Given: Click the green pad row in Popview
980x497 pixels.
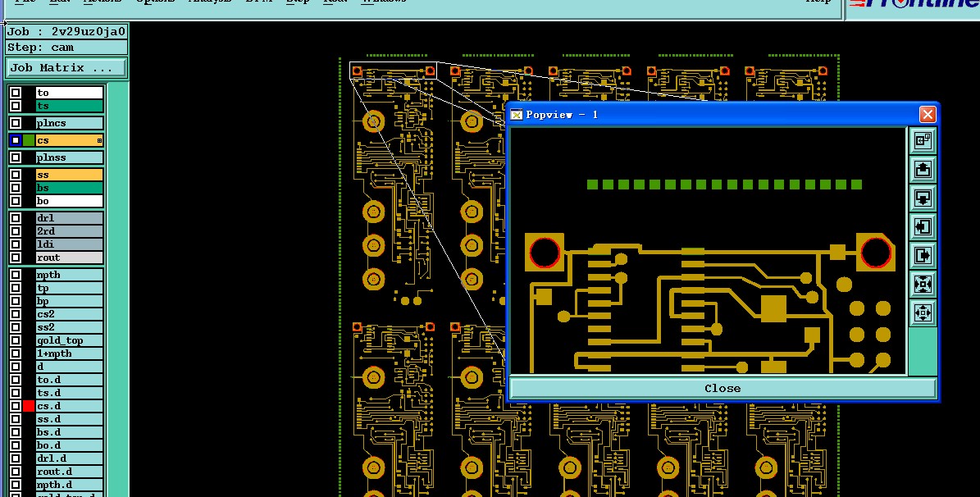Looking at the screenshot, I should coord(724,185).
